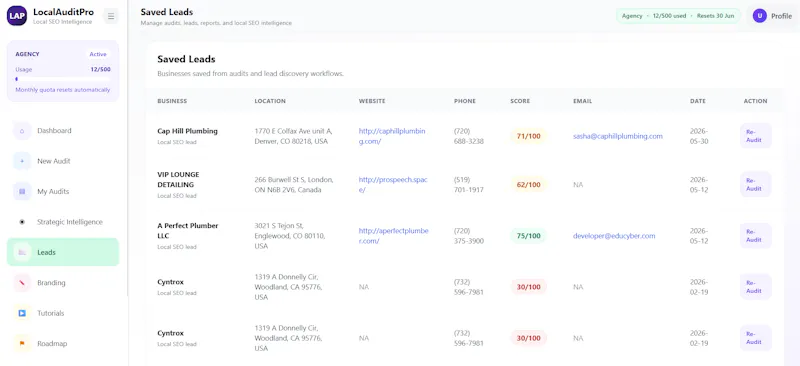Click the WEBSITE column header

tap(371, 101)
